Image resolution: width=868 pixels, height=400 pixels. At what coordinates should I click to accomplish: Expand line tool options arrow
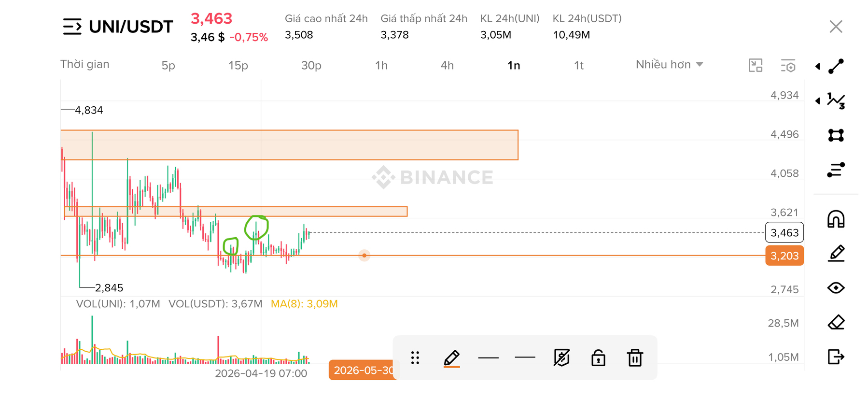(x=817, y=66)
